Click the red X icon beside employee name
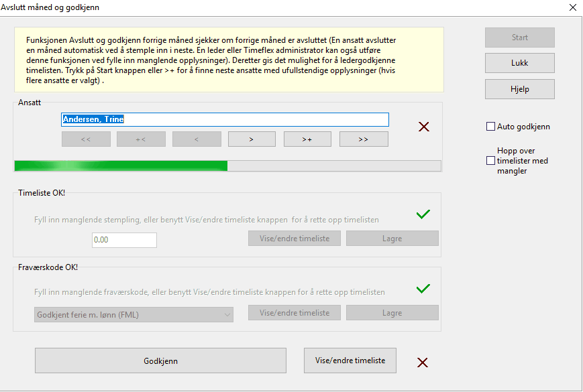This screenshot has height=392, width=583. pos(423,126)
